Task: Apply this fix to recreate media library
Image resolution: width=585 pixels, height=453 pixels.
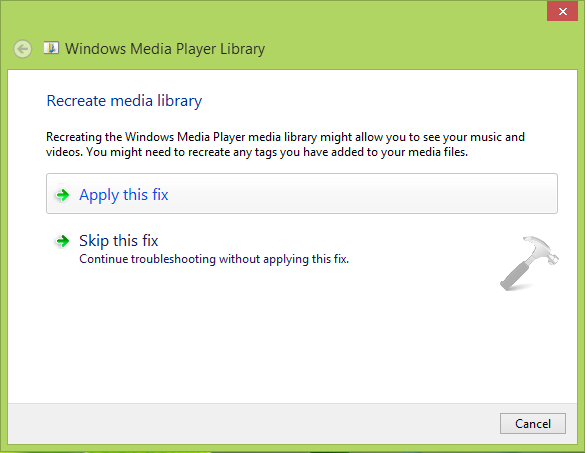Action: tap(302, 194)
